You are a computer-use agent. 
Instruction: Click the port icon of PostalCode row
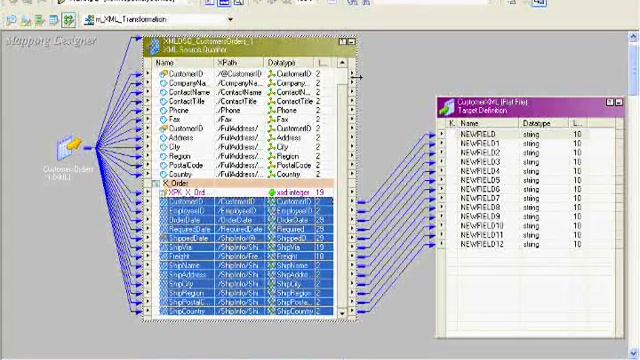point(163,165)
